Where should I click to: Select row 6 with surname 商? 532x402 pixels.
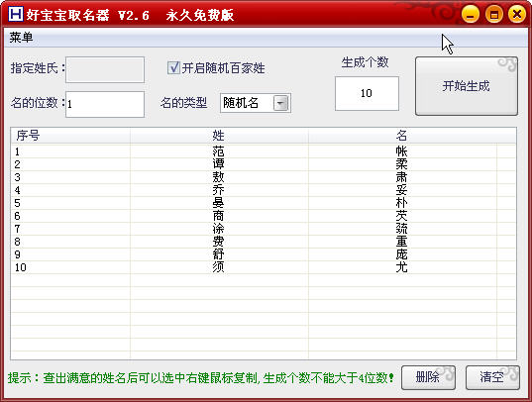click(x=264, y=216)
